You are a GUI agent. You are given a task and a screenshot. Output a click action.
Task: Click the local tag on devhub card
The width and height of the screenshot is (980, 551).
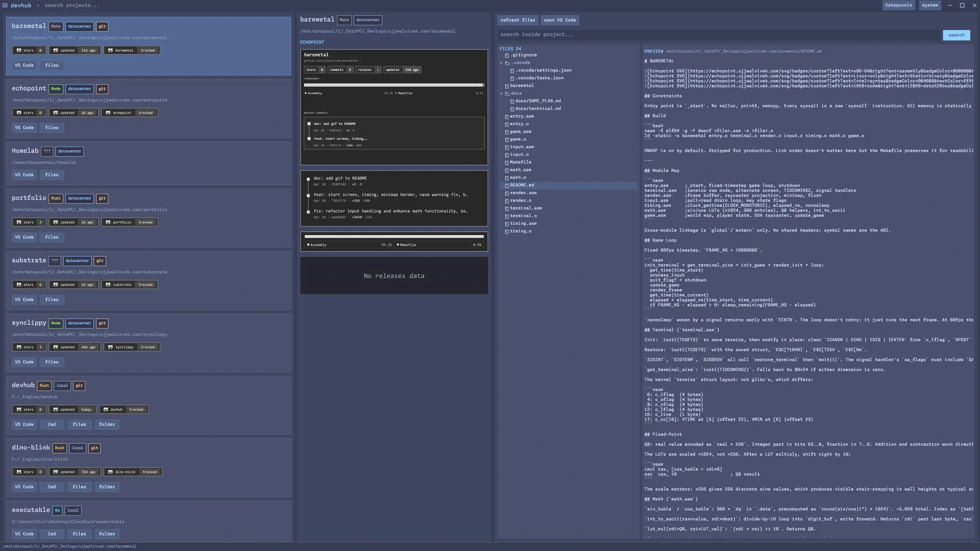[x=62, y=386]
